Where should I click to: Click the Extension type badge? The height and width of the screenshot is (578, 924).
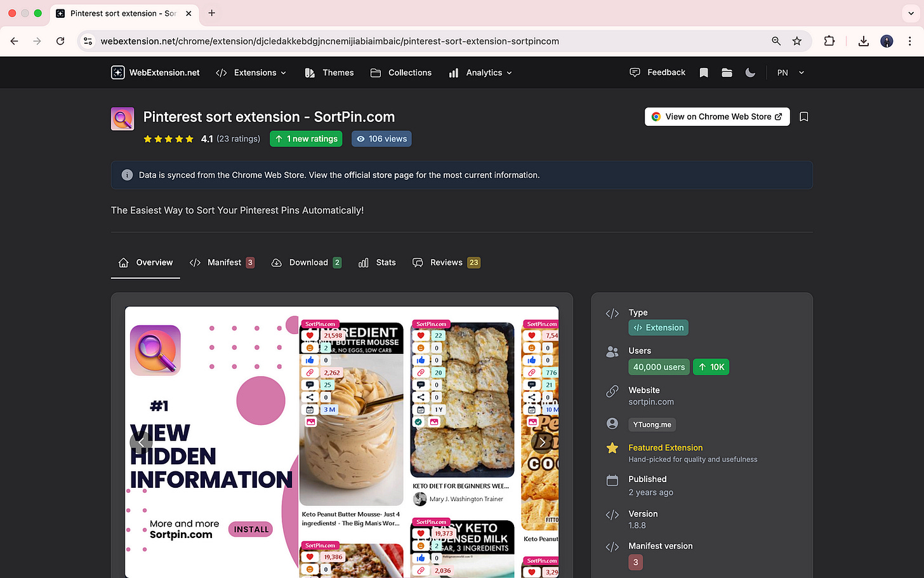click(x=658, y=328)
